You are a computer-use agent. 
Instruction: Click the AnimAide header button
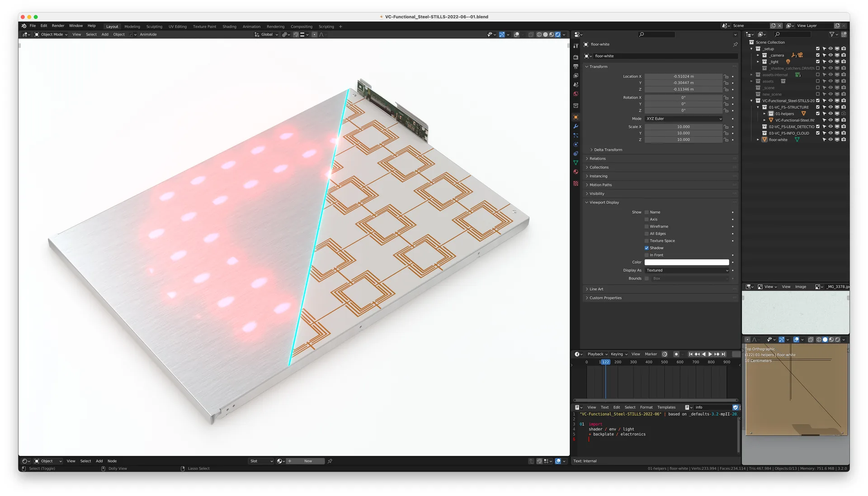(x=148, y=34)
